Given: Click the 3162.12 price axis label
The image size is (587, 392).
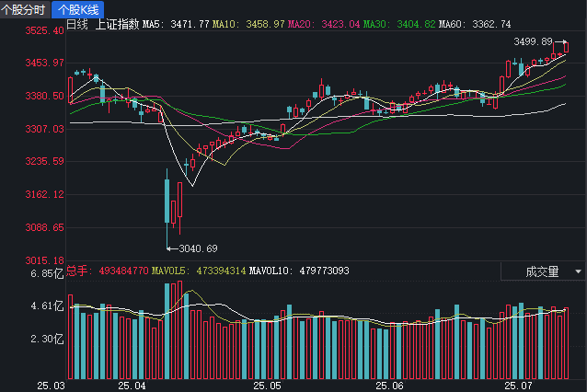Looking at the screenshot, I should click(44, 194).
